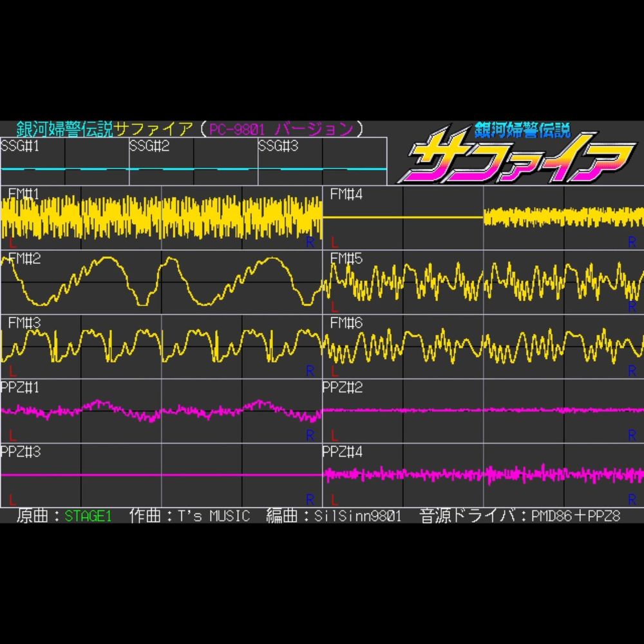
Task: Select the FM#2 channel label
Action: [x=24, y=258]
